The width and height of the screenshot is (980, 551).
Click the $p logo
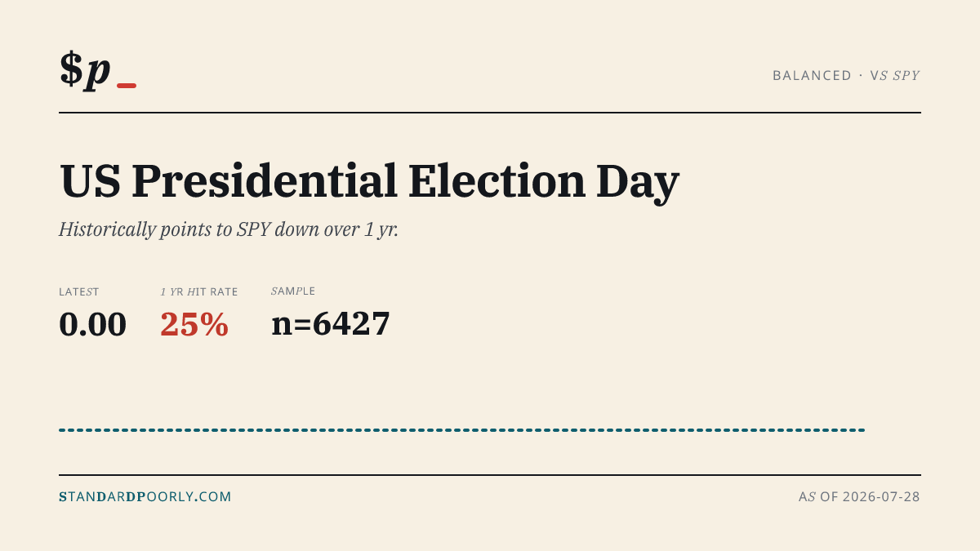(85, 70)
